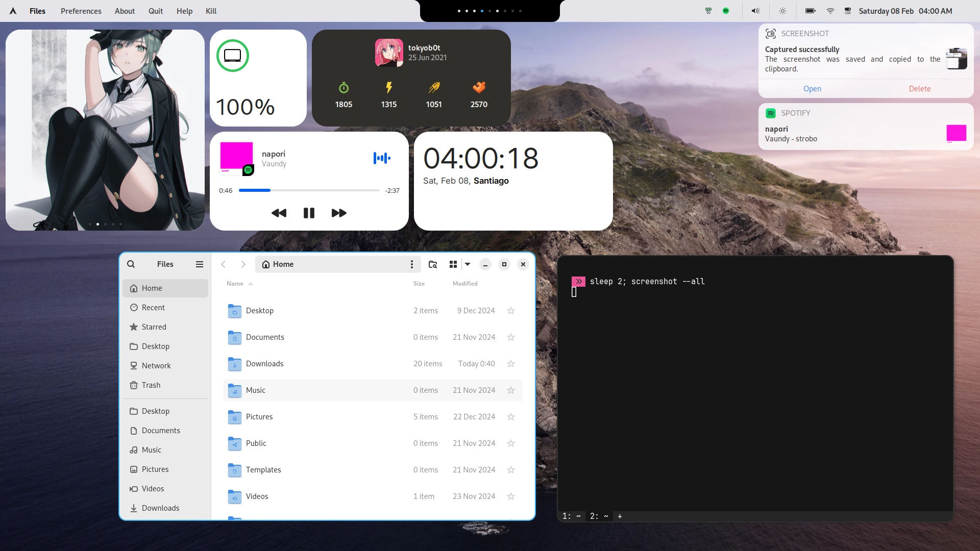Star the Documents folder row

[511, 337]
